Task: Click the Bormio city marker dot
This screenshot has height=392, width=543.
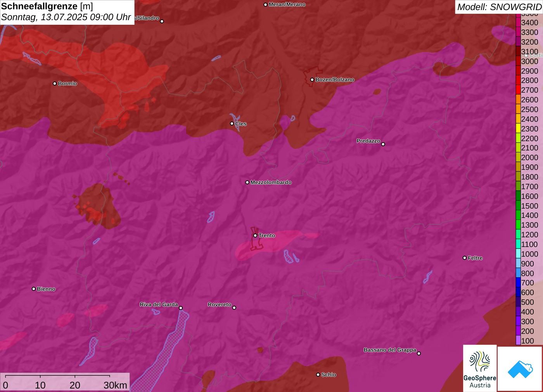Action: pyautogui.click(x=55, y=83)
